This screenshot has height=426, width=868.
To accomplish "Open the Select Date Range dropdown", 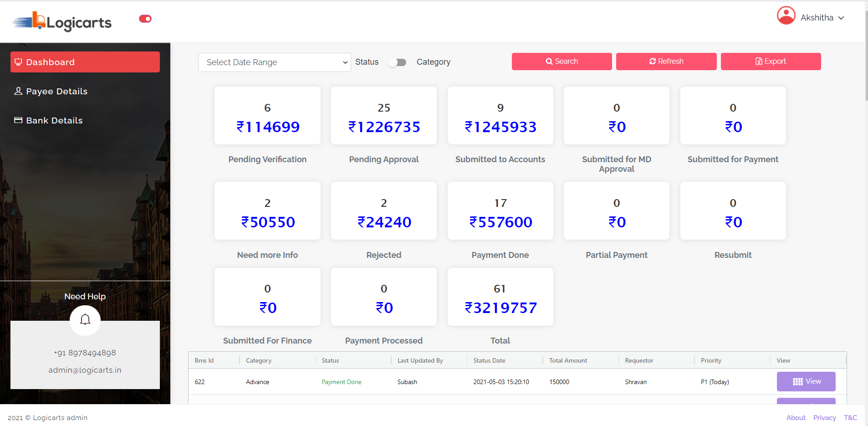I will pyautogui.click(x=274, y=62).
